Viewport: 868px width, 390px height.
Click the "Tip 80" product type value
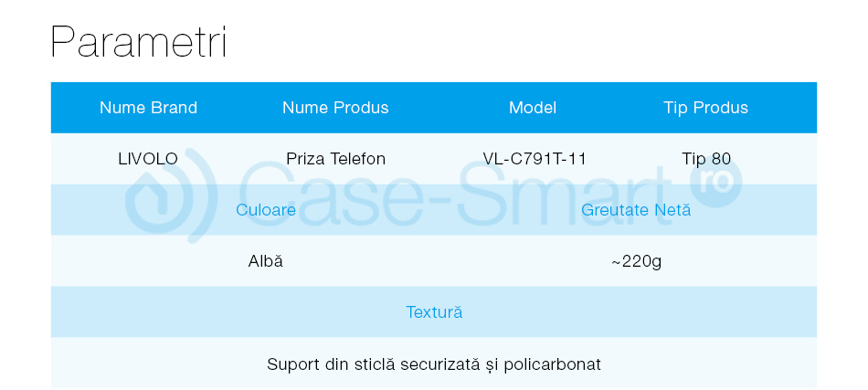(x=706, y=159)
